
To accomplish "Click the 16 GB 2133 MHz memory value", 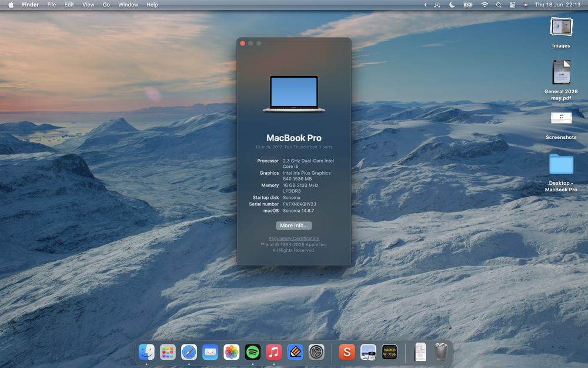I will tap(300, 188).
